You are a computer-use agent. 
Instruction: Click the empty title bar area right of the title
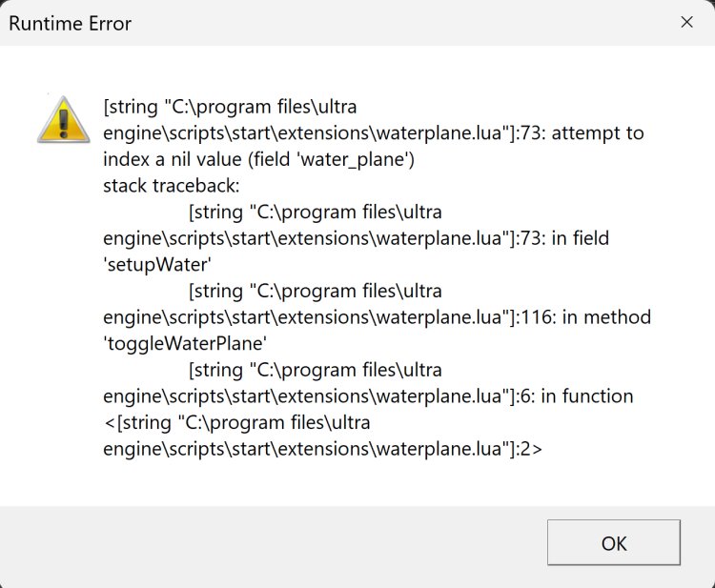(400, 23)
